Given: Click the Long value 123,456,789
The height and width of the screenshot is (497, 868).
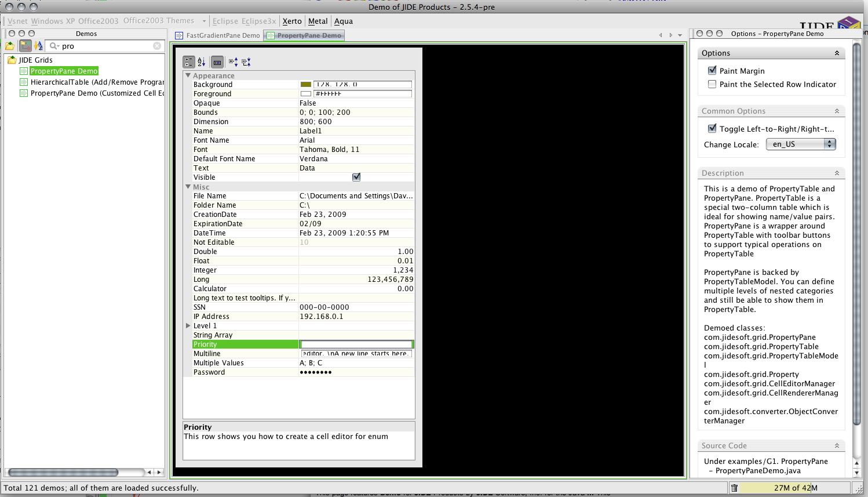Looking at the screenshot, I should pyautogui.click(x=391, y=279).
